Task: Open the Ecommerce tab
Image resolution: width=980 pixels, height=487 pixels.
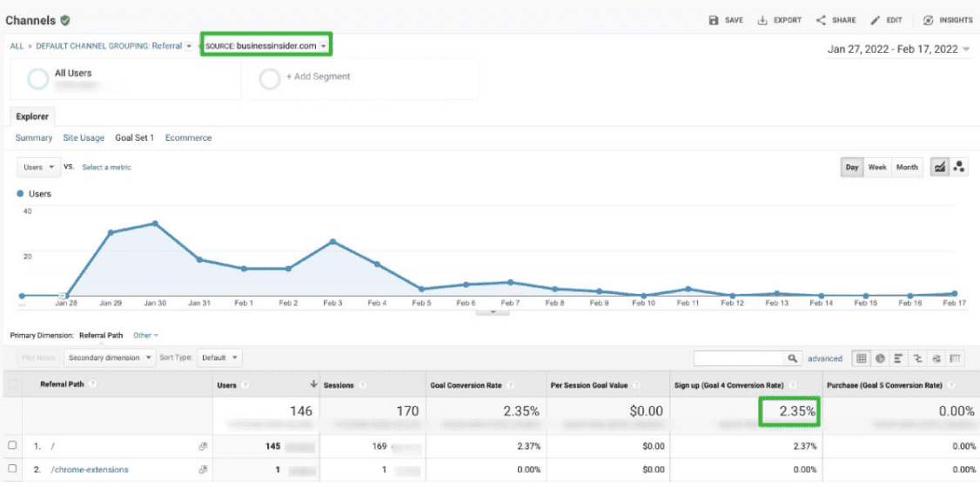Action: point(188,138)
